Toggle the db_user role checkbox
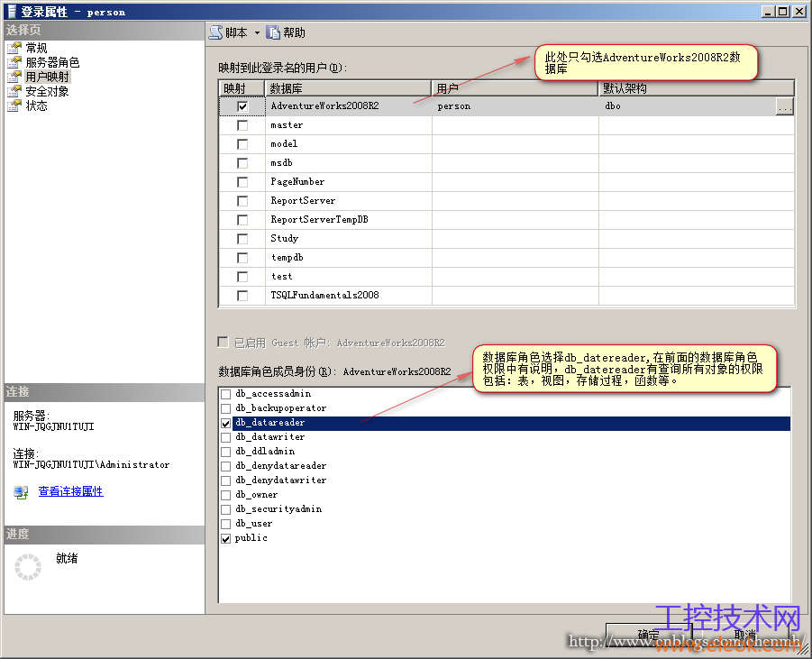 [x=226, y=525]
